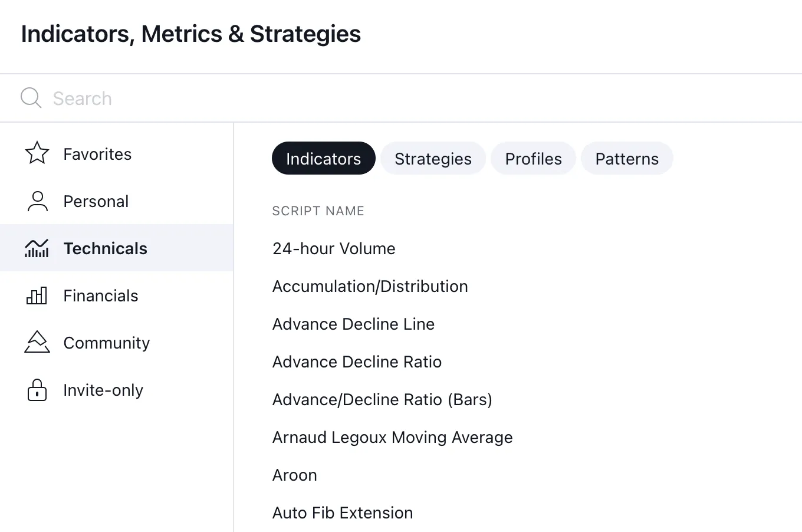
Task: Select the Indicators tab
Action: (x=323, y=159)
